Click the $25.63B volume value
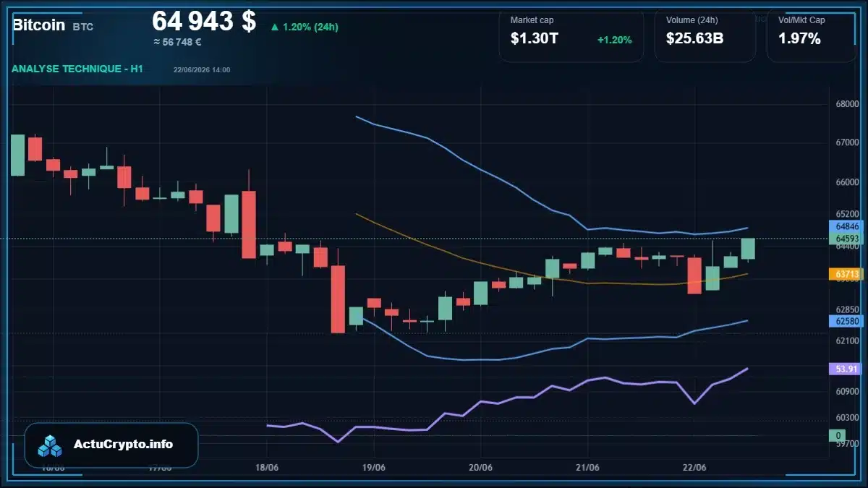The width and height of the screenshot is (868, 488). tap(694, 39)
